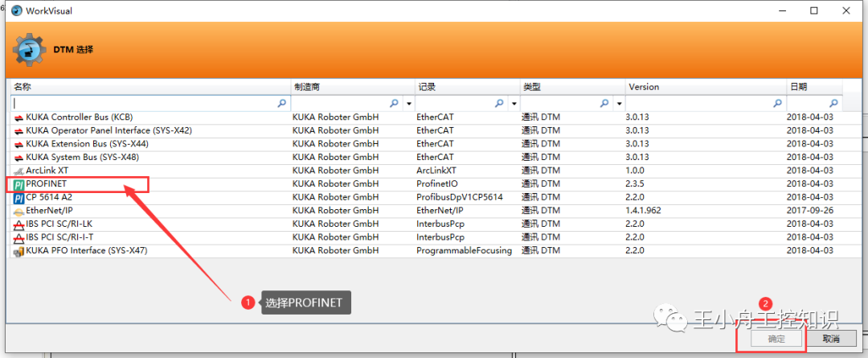This screenshot has width=868, height=358.
Task: Select 'KUKA Operator Panel Interface (SYS-X42)' name text
Action: 109,131
